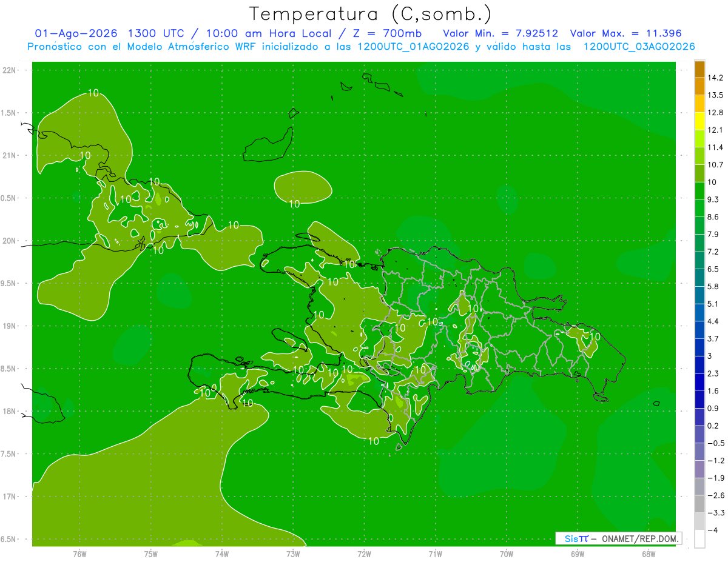This screenshot has width=728, height=562.
Task: Click the "12.1" value on color scale
Action: (x=715, y=130)
